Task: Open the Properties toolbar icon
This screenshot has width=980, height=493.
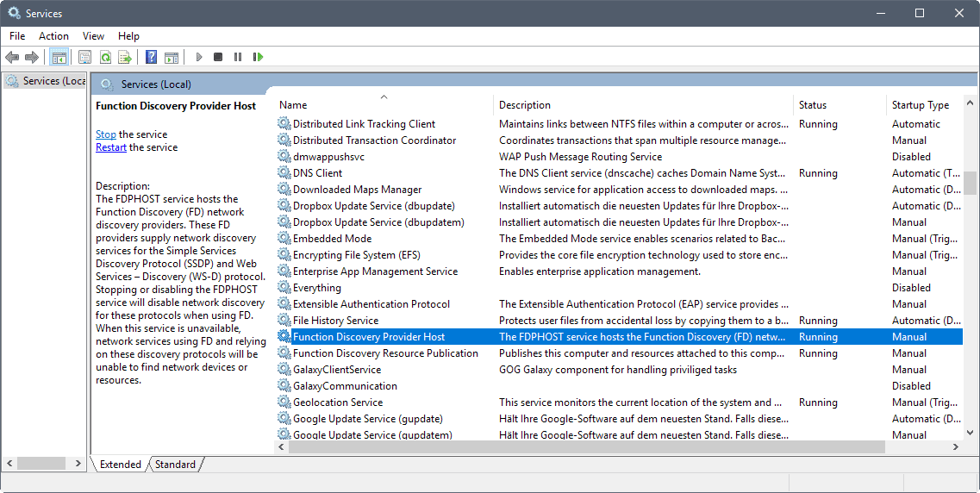Action: click(x=85, y=58)
